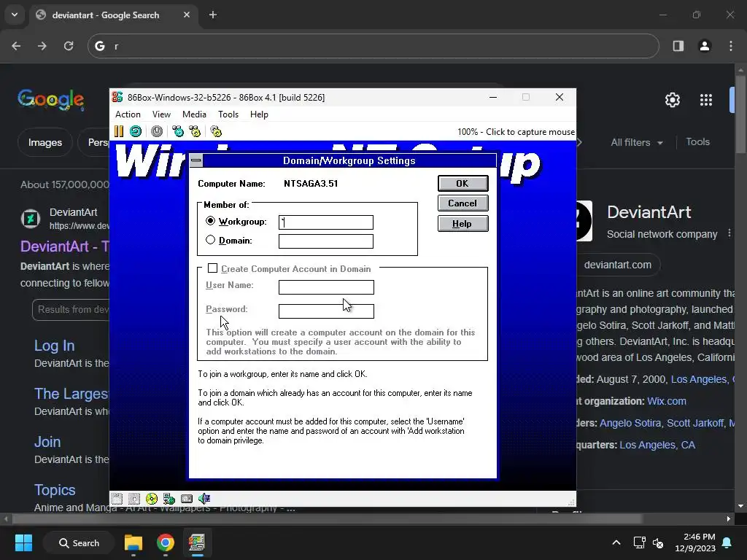Expand the All filters dropdown
This screenshot has height=560, width=747.
click(x=636, y=142)
